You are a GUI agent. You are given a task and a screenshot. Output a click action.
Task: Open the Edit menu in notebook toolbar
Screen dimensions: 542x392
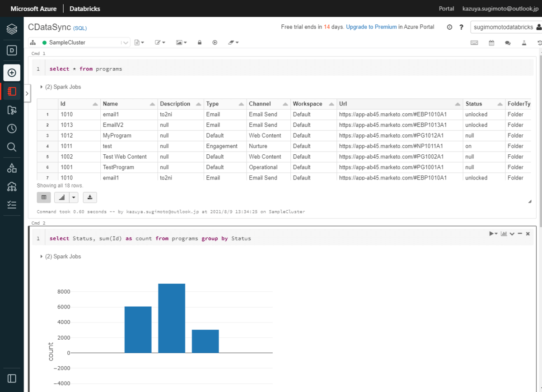pyautogui.click(x=160, y=42)
